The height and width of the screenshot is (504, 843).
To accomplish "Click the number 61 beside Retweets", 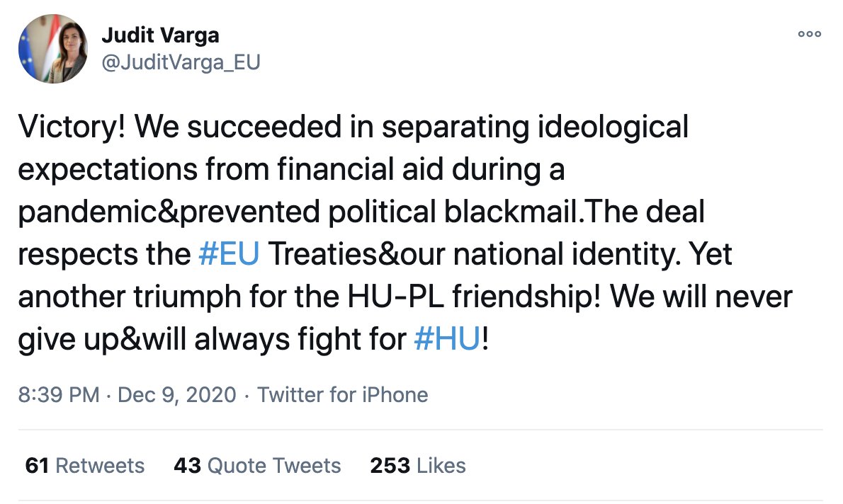I will (37, 465).
